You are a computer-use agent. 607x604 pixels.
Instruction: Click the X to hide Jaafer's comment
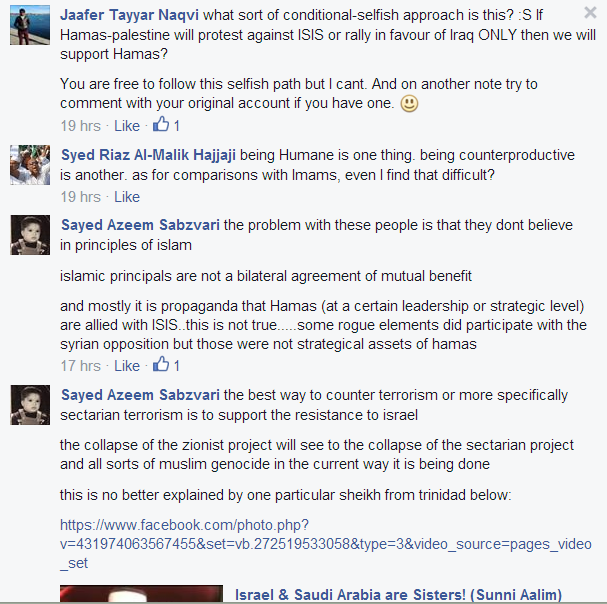click(590, 13)
